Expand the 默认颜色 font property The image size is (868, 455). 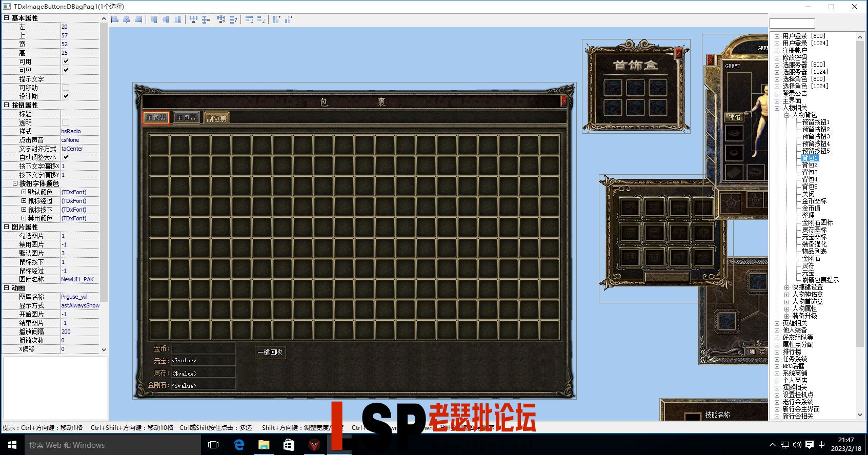click(24, 192)
